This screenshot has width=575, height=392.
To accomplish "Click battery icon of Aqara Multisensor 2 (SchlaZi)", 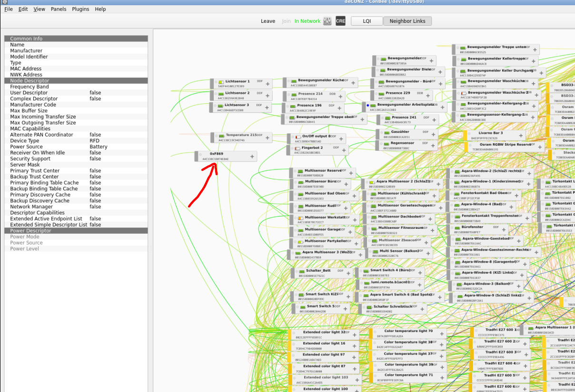I will click(372, 182).
